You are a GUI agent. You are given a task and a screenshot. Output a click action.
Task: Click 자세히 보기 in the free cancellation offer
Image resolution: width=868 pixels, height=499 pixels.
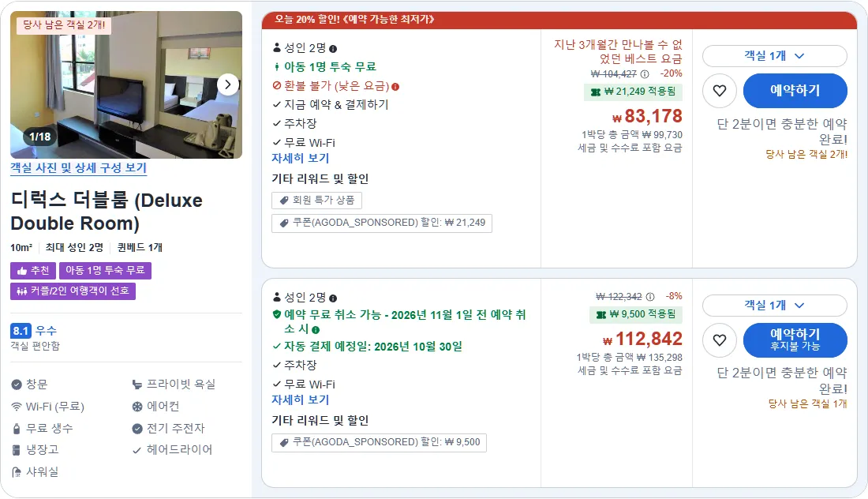click(300, 400)
